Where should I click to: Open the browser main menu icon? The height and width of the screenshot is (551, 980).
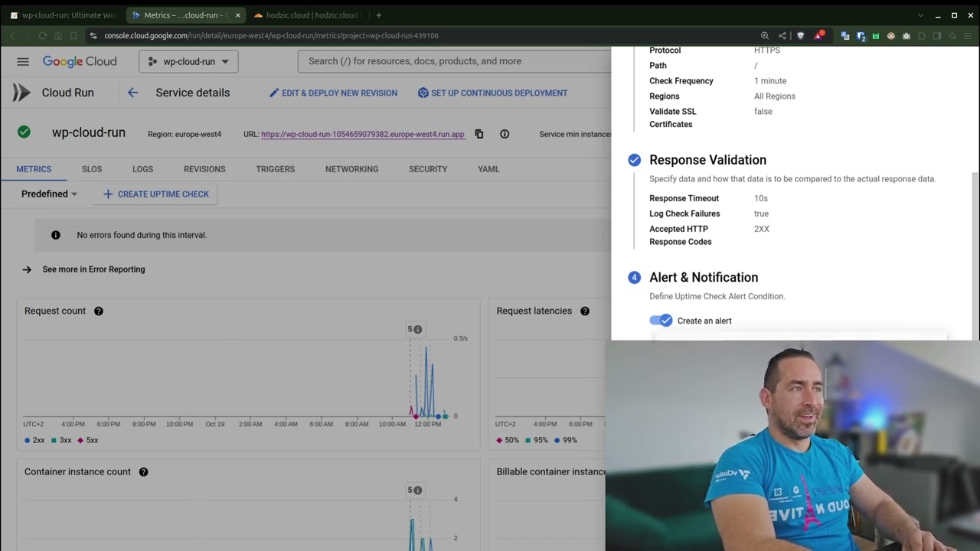point(968,36)
